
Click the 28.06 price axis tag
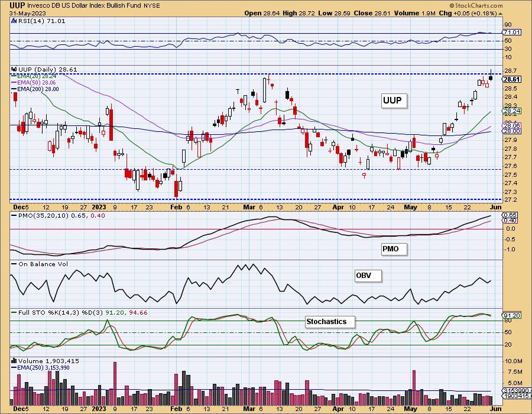point(511,125)
